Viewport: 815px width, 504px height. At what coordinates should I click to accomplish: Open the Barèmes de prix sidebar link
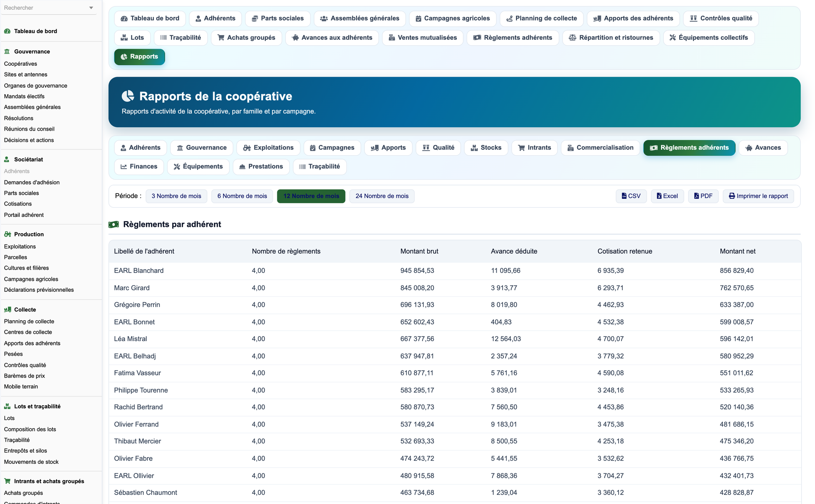click(24, 376)
